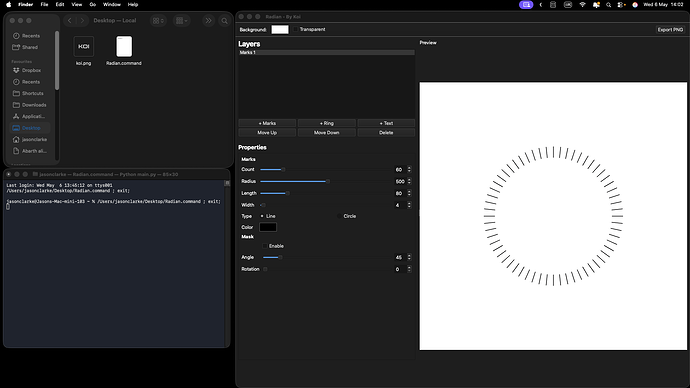Click the Rotation value field showing 0
This screenshot has height=388, width=690.
tap(400, 269)
